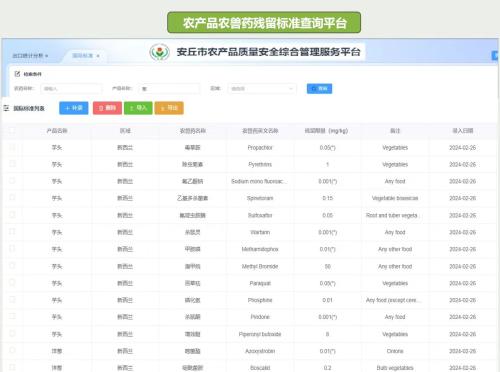
Task: Click the 'Spinetoram' cell
Action: click(260, 198)
